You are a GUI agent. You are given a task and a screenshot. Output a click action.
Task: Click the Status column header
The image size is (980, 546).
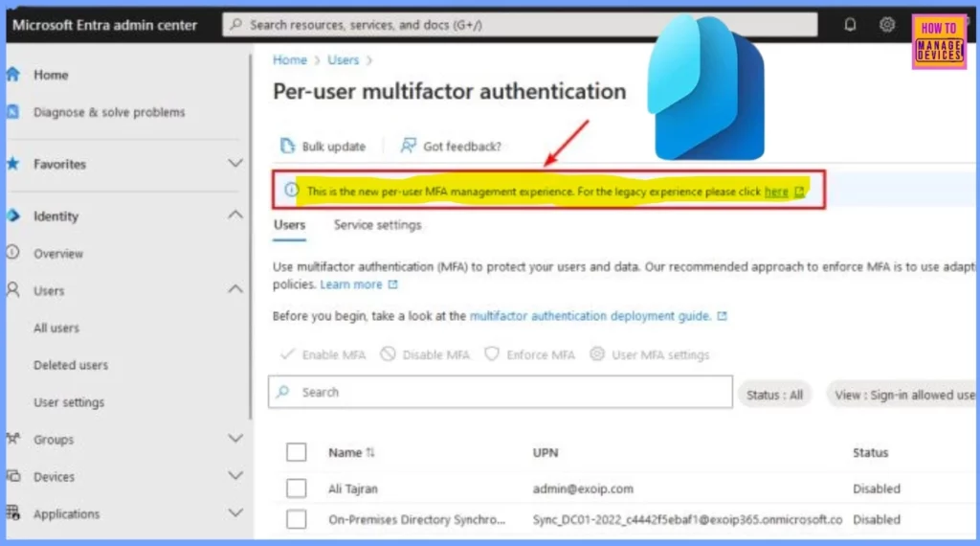[870, 453]
